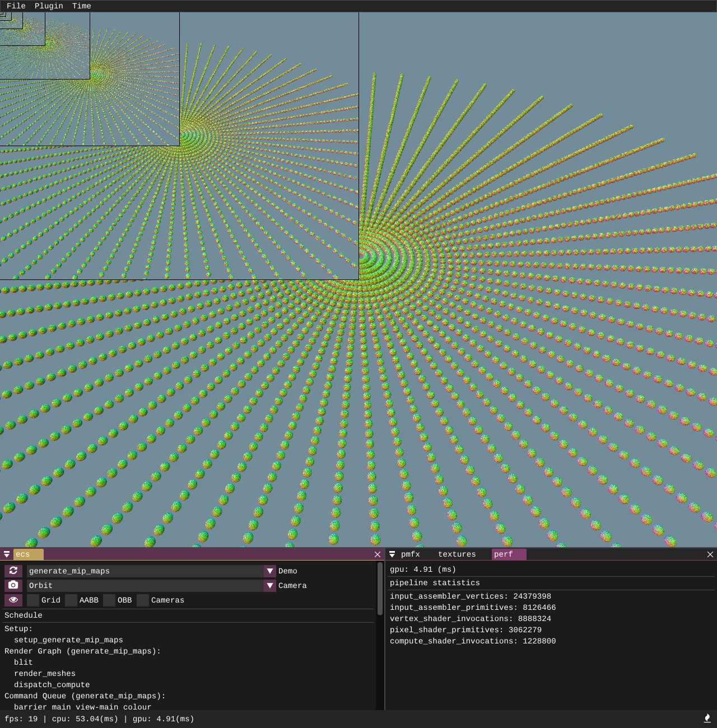Click barrier main view-main colour entry
This screenshot has width=717, height=728.
[83, 707]
